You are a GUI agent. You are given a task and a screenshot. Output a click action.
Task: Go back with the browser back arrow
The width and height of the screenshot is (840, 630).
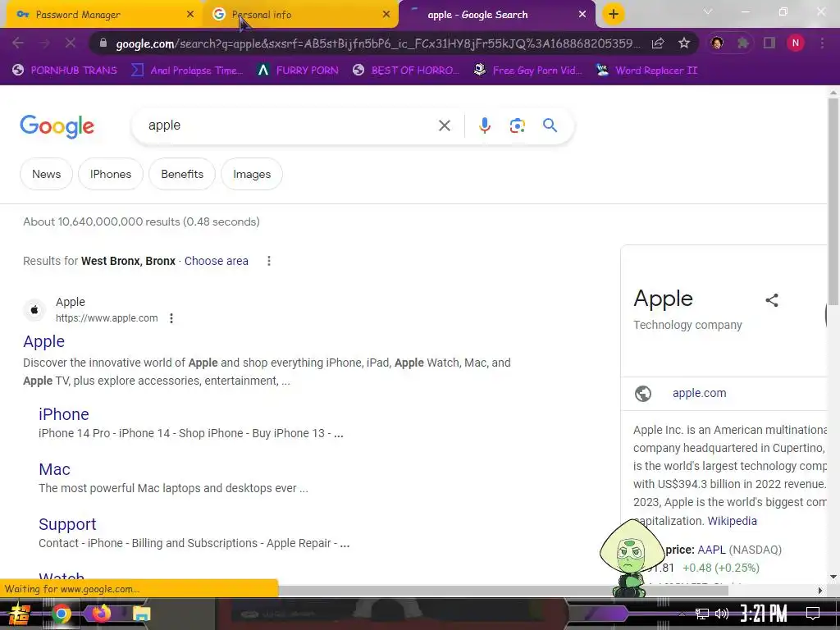pyautogui.click(x=18, y=43)
